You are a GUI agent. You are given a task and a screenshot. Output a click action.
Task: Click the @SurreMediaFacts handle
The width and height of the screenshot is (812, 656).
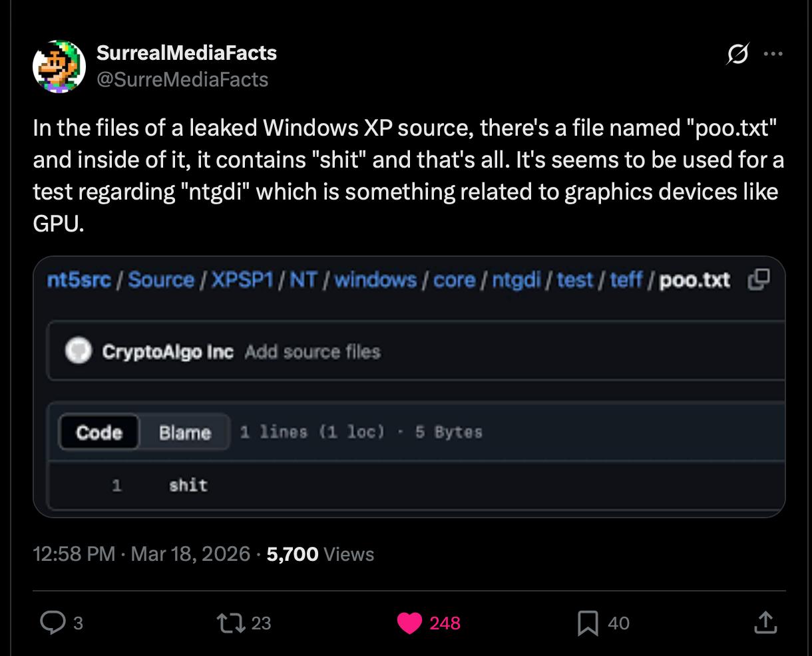click(x=182, y=79)
